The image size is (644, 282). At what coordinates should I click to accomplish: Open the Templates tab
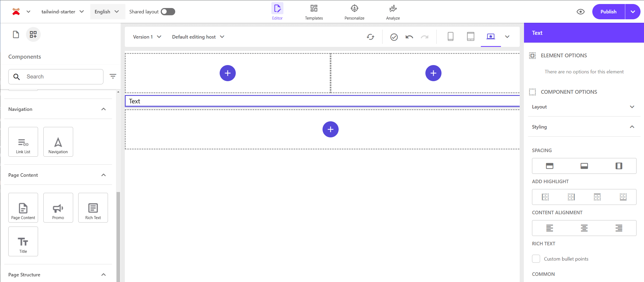[x=314, y=12]
